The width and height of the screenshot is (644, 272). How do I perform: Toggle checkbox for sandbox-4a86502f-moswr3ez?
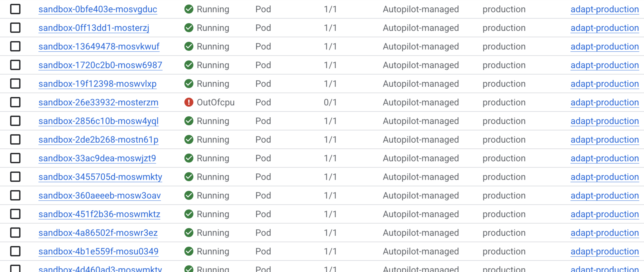(x=15, y=233)
